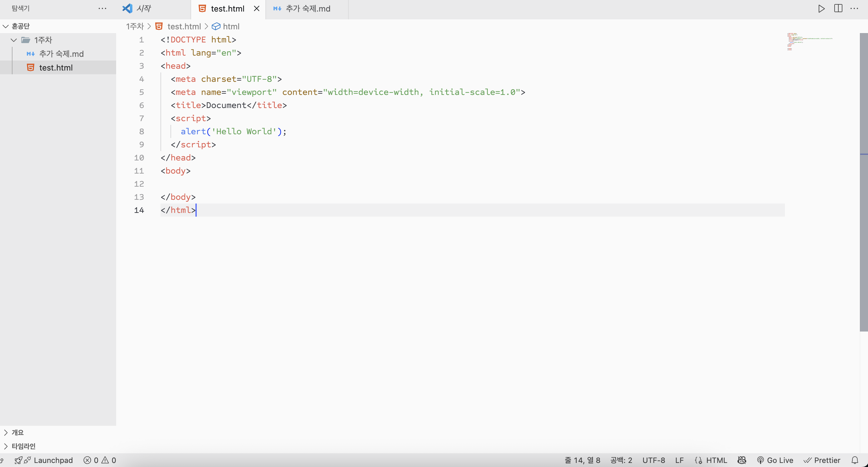
Task: Click the UTF-8 encoding selector
Action: pyautogui.click(x=653, y=460)
